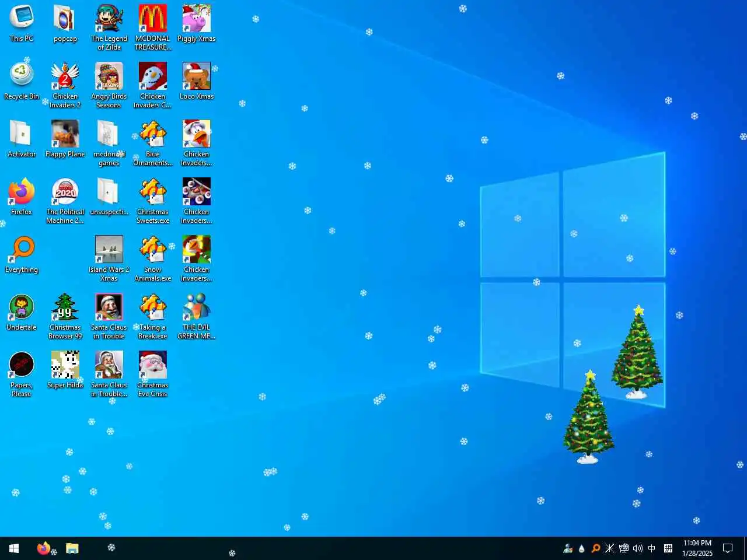Click the Christmas Sweets.exe icon
747x560 pixels.
click(153, 201)
